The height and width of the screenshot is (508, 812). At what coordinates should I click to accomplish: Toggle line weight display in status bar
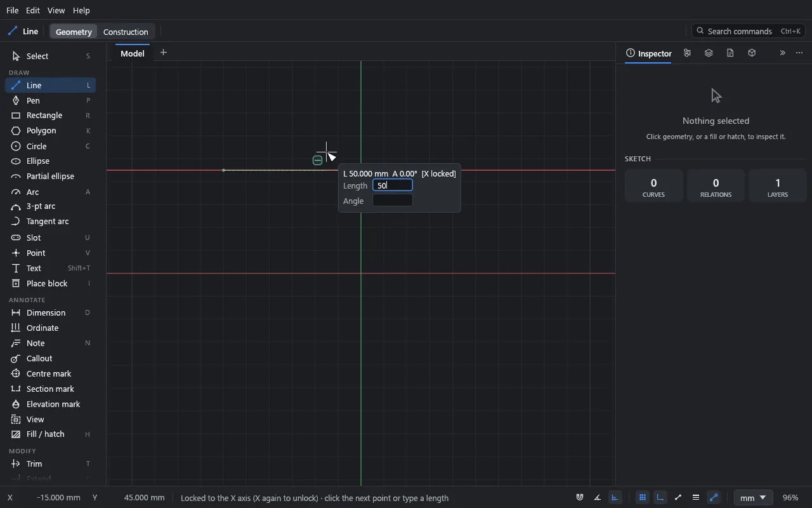click(696, 498)
